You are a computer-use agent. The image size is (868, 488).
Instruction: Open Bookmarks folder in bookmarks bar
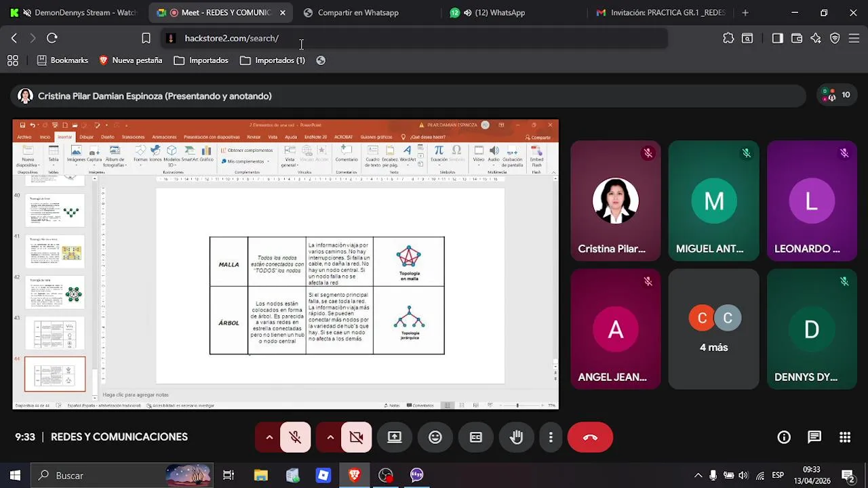tap(62, 60)
